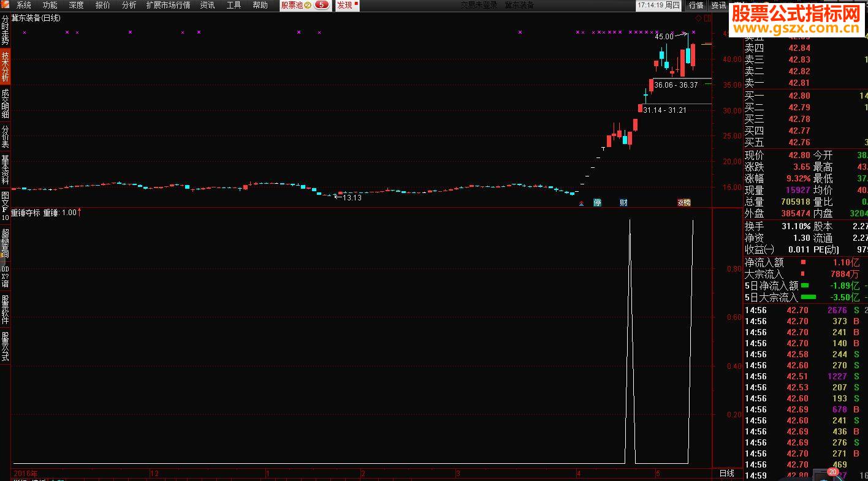This screenshot has width=868, height=481.
Task: Select the 技术分析 sidebar tab
Action: [5, 66]
